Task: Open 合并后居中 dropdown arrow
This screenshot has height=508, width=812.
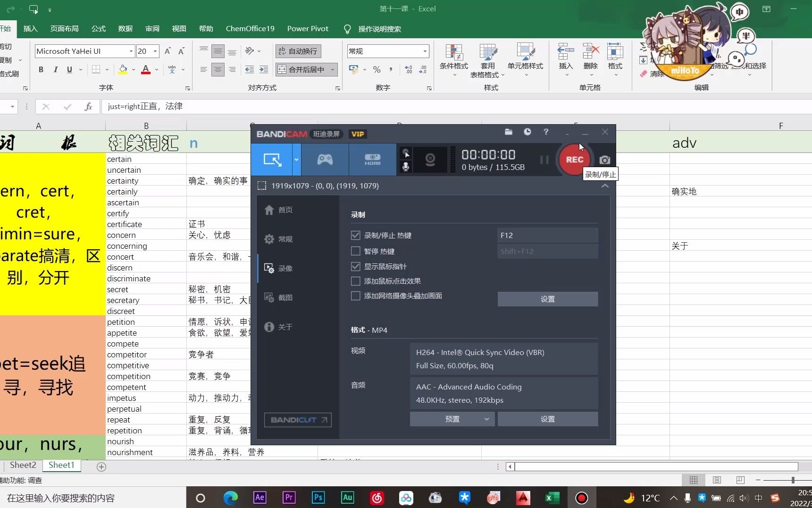Action: 333,69
